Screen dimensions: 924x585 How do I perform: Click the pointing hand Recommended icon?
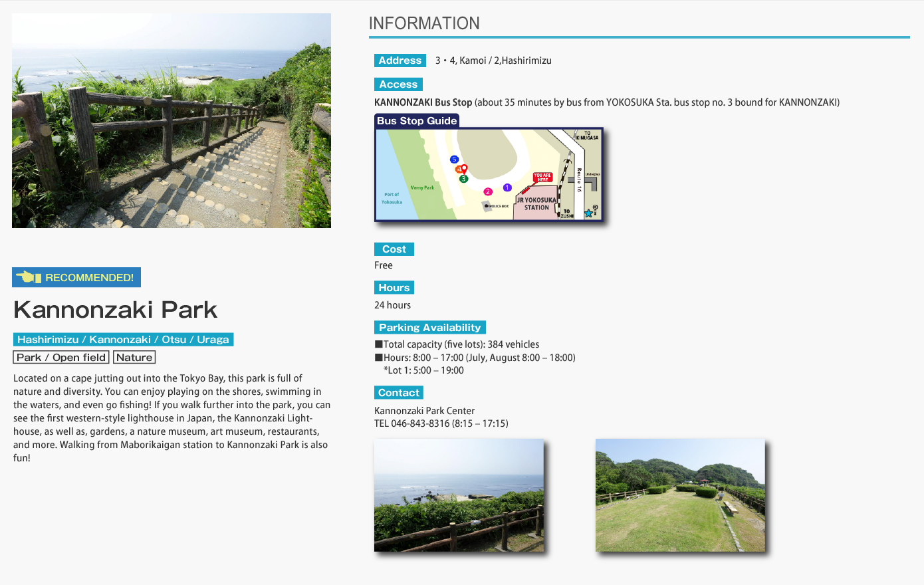click(29, 277)
